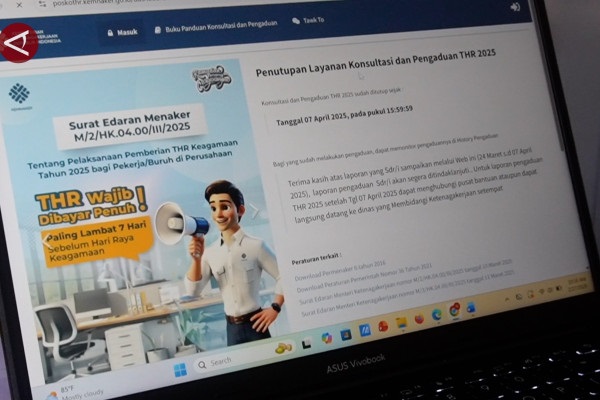Click the Masuk login button
Viewport: 600px width, 400px height.
coord(121,32)
